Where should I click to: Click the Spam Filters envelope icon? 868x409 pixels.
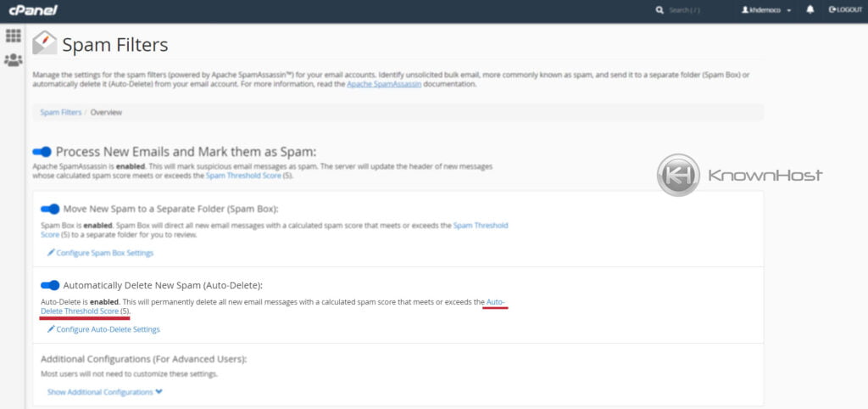44,42
